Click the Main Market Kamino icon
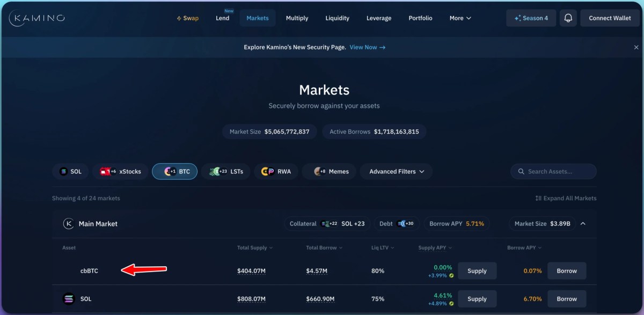This screenshot has height=315, width=644. [69, 224]
